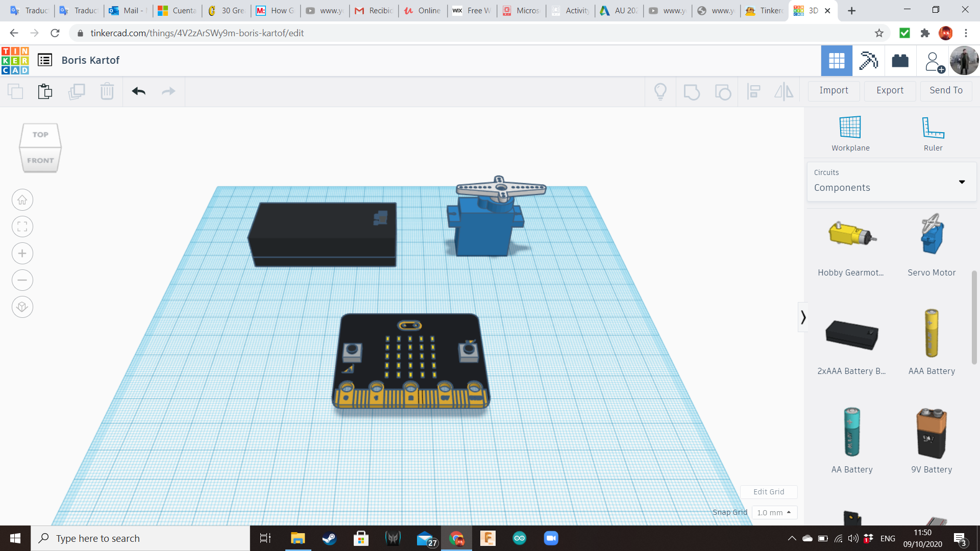Add a Ruler to the scene

[x=933, y=133]
